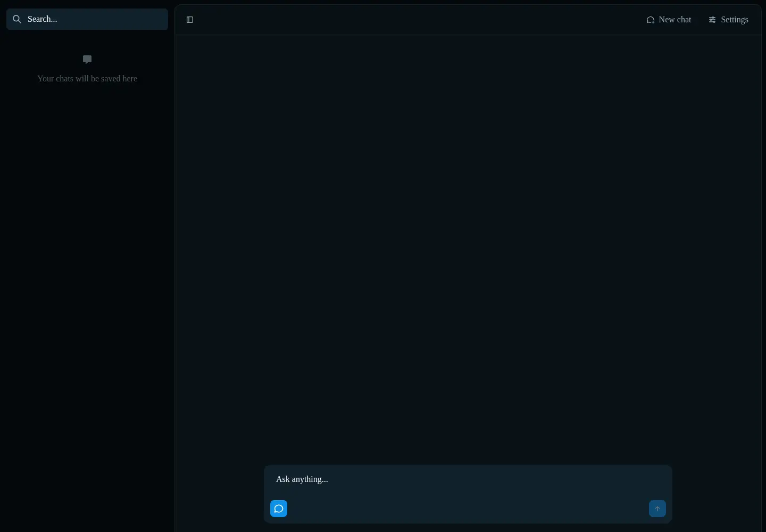The width and height of the screenshot is (766, 532).
Task: Open Settings
Action: point(728,20)
